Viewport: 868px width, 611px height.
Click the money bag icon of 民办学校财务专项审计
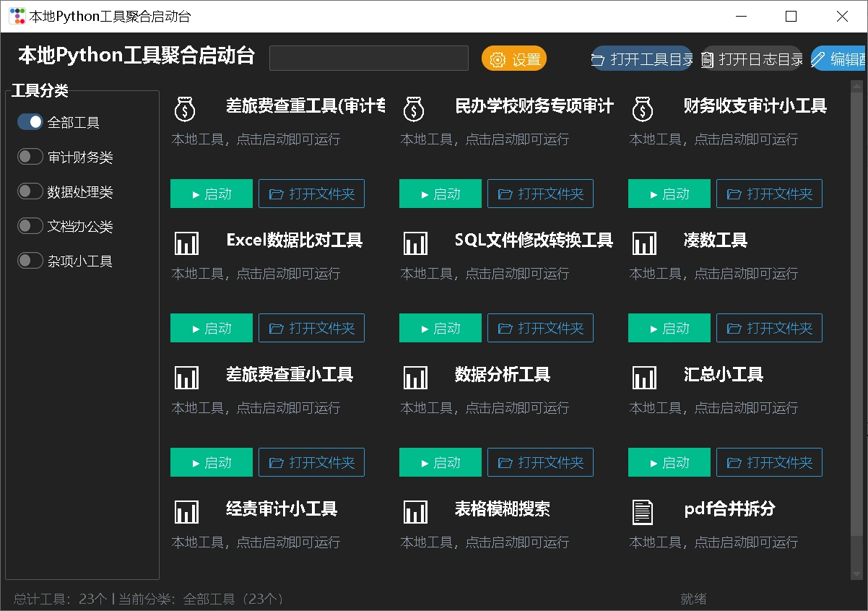click(x=415, y=109)
